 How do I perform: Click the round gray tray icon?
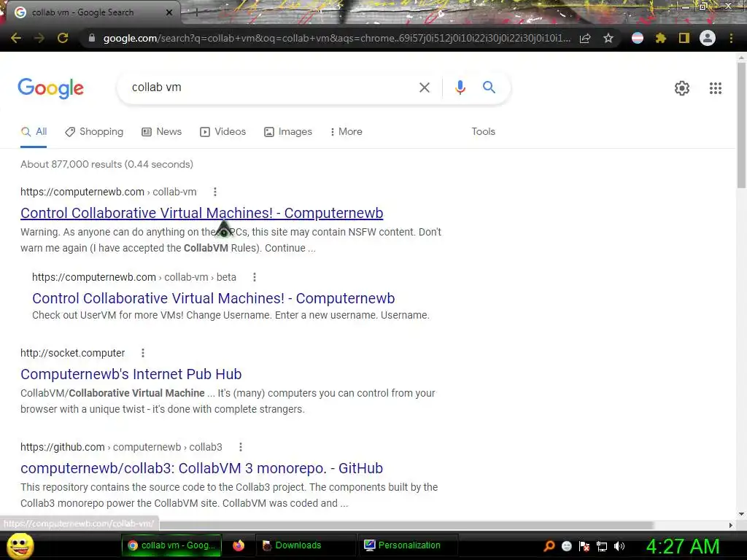click(566, 546)
